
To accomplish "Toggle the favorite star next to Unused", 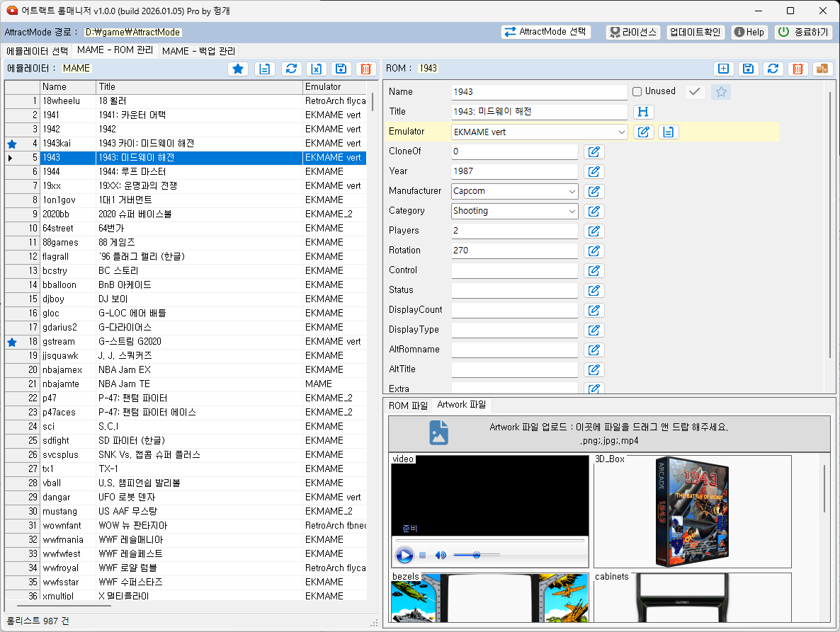I will [x=721, y=92].
